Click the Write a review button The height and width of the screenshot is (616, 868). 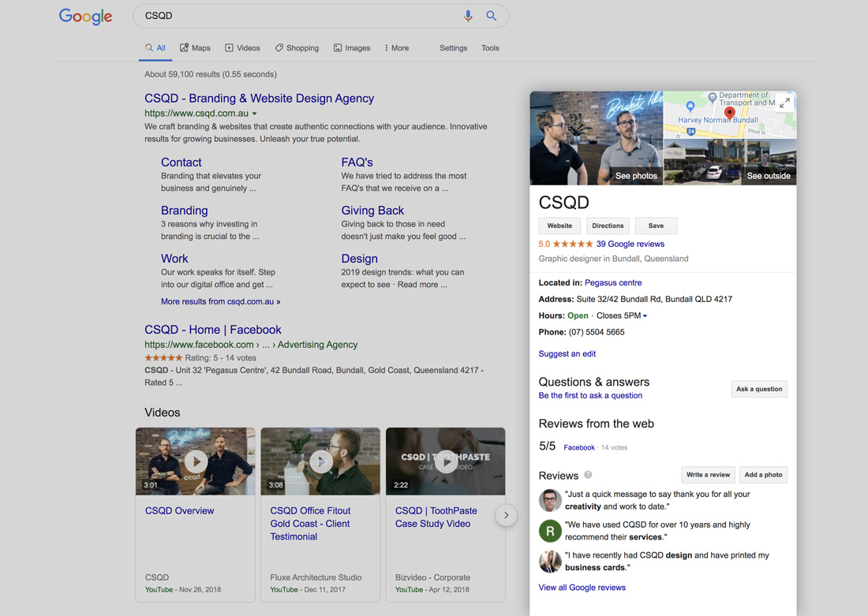point(708,475)
